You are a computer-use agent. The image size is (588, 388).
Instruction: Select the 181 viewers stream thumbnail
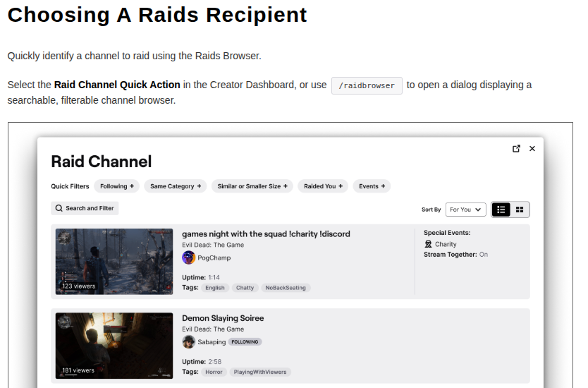(114, 346)
